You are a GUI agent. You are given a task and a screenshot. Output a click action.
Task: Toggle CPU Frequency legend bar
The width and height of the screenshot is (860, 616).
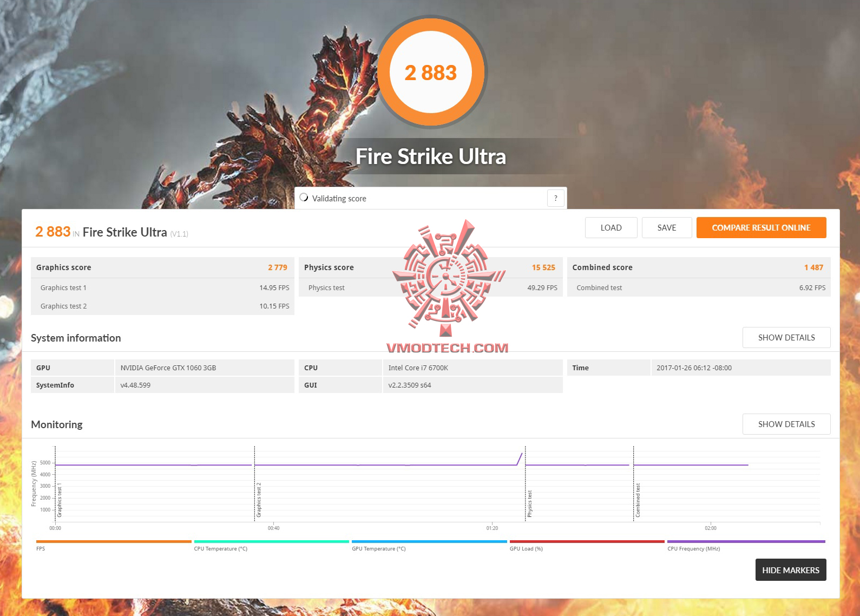tap(746, 542)
